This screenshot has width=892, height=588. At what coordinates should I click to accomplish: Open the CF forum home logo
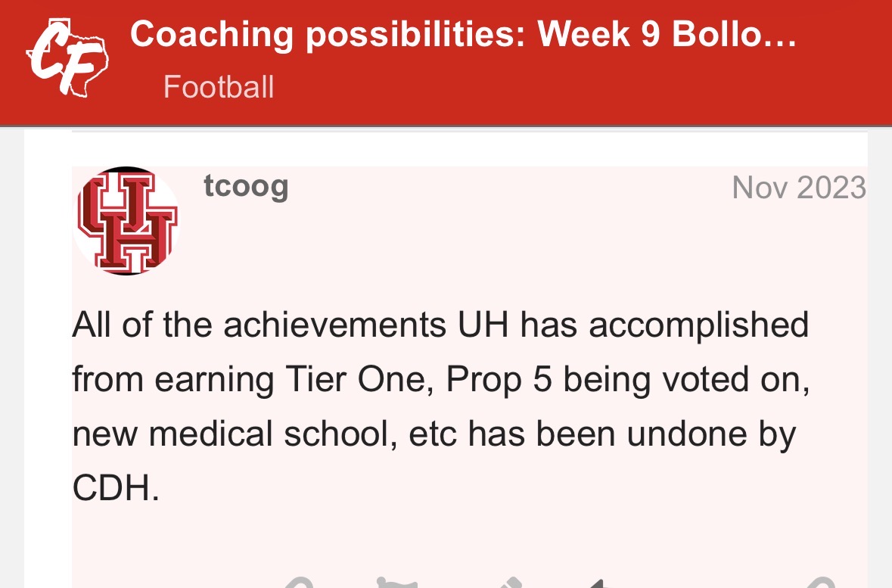[68, 58]
